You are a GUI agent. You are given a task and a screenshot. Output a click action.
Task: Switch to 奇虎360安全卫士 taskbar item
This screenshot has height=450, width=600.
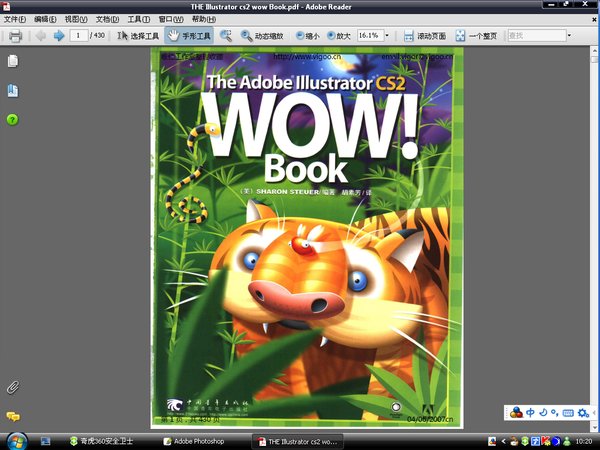(101, 442)
